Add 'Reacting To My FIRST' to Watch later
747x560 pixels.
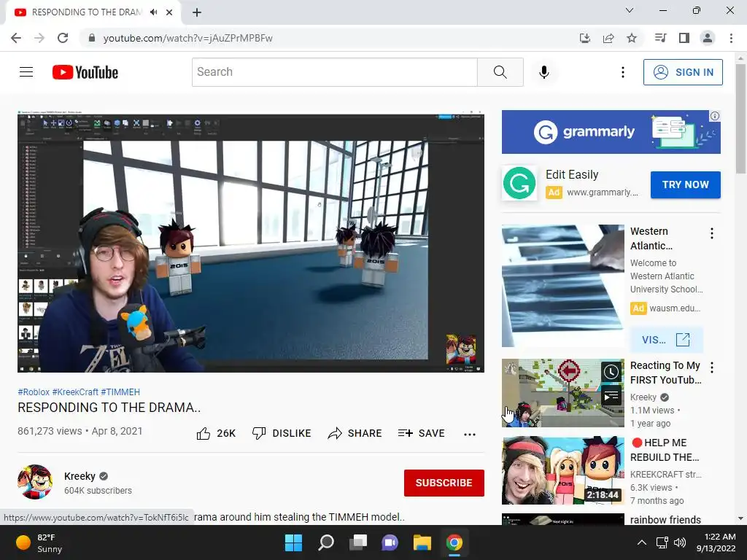click(x=611, y=372)
